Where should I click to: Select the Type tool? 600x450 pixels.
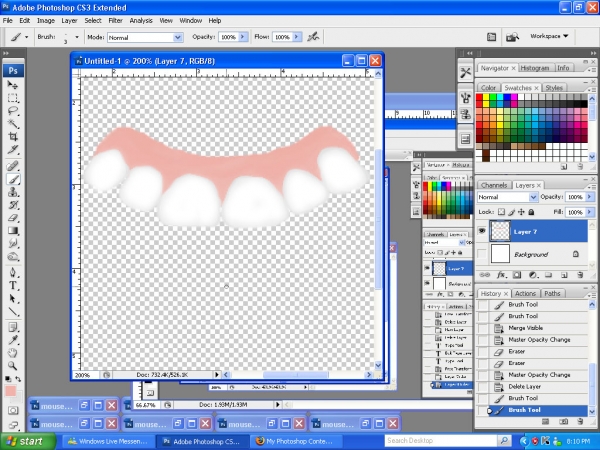(13, 285)
